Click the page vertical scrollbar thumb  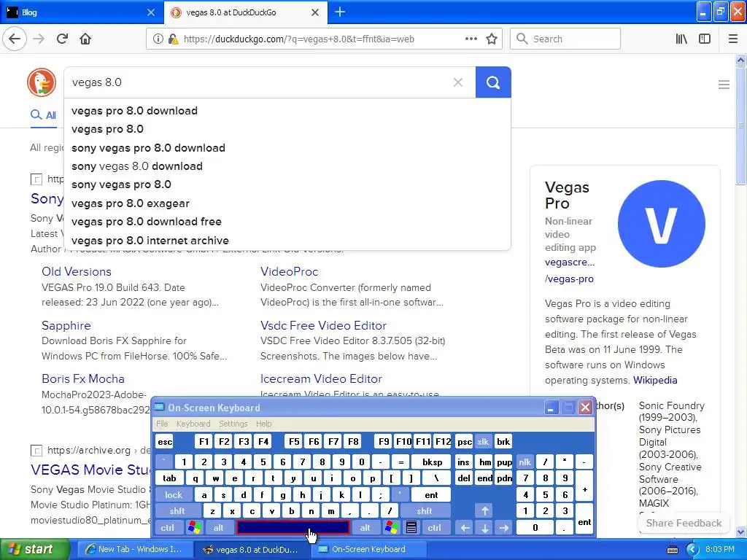741,125
